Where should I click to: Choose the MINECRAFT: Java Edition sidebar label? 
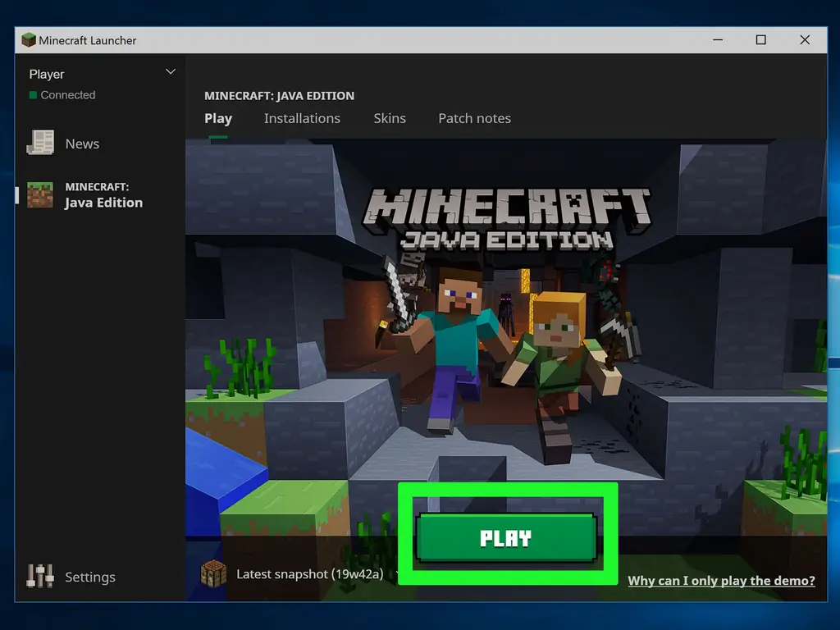click(104, 195)
